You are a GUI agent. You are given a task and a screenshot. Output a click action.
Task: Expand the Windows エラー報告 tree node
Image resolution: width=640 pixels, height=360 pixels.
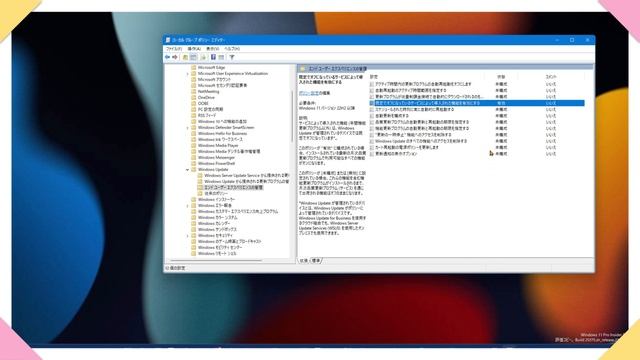point(188,205)
